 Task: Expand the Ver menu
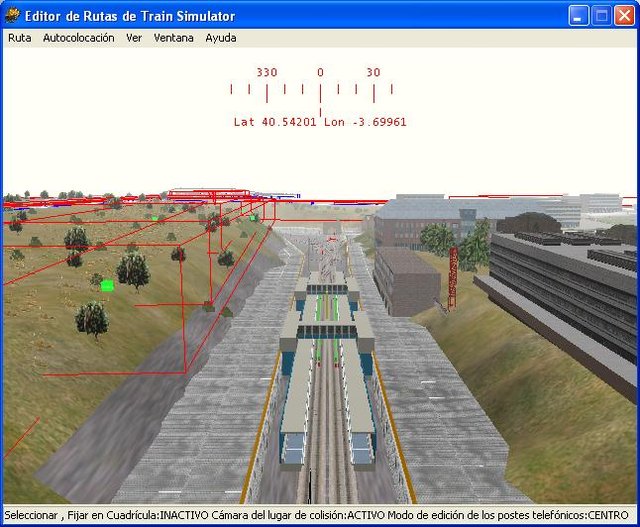pyautogui.click(x=134, y=38)
